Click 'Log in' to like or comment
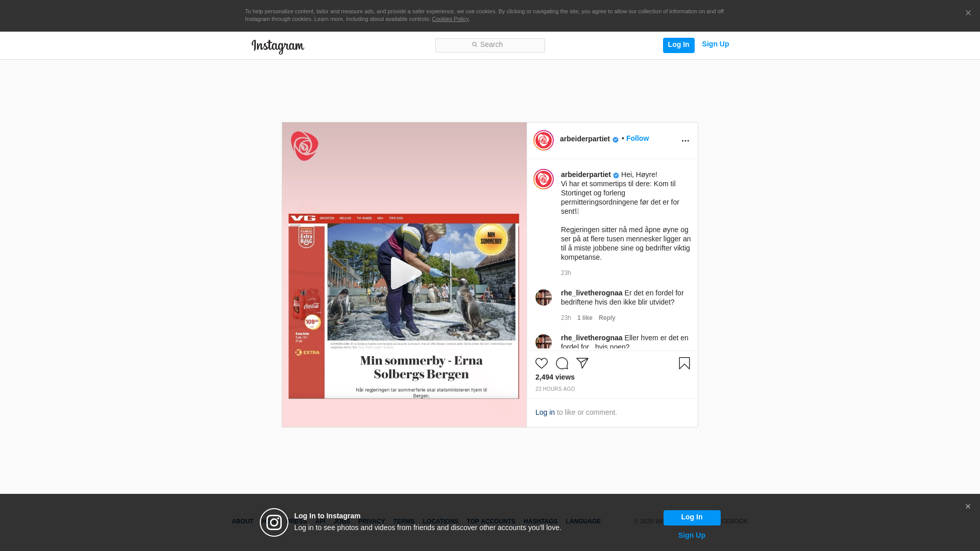 coord(545,412)
